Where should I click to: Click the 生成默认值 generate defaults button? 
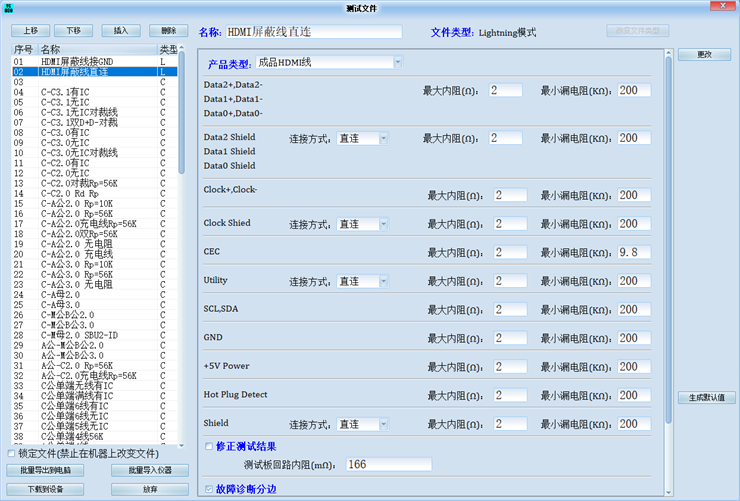706,398
